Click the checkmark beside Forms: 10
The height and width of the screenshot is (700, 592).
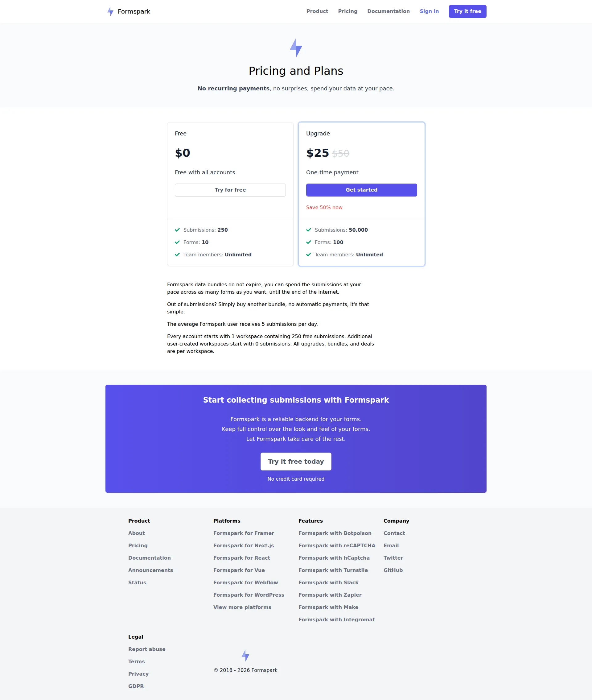177,242
